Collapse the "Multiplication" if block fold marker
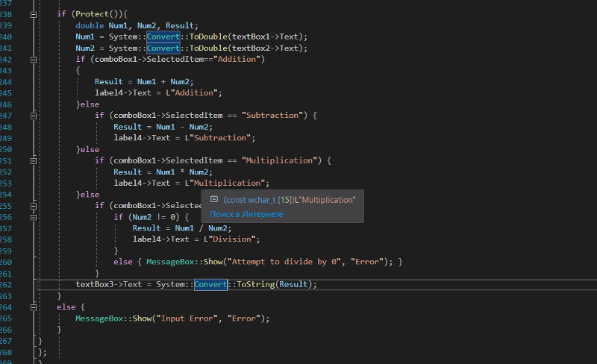The height and width of the screenshot is (364, 597). 34,161
